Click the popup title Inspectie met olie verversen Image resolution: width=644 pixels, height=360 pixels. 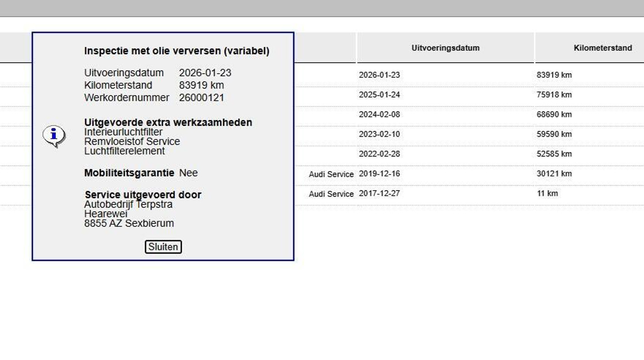[177, 51]
